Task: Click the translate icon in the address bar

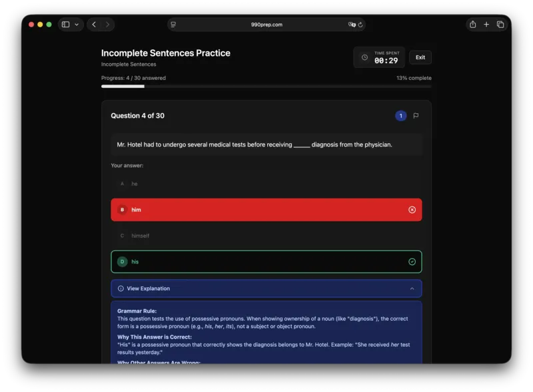Action: (x=352, y=25)
